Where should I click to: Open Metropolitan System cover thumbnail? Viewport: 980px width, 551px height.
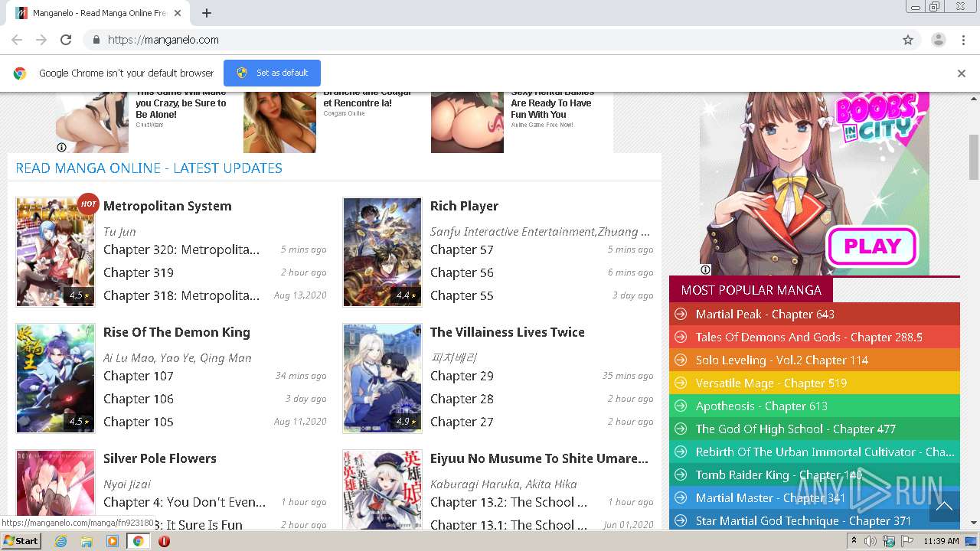[56, 252]
